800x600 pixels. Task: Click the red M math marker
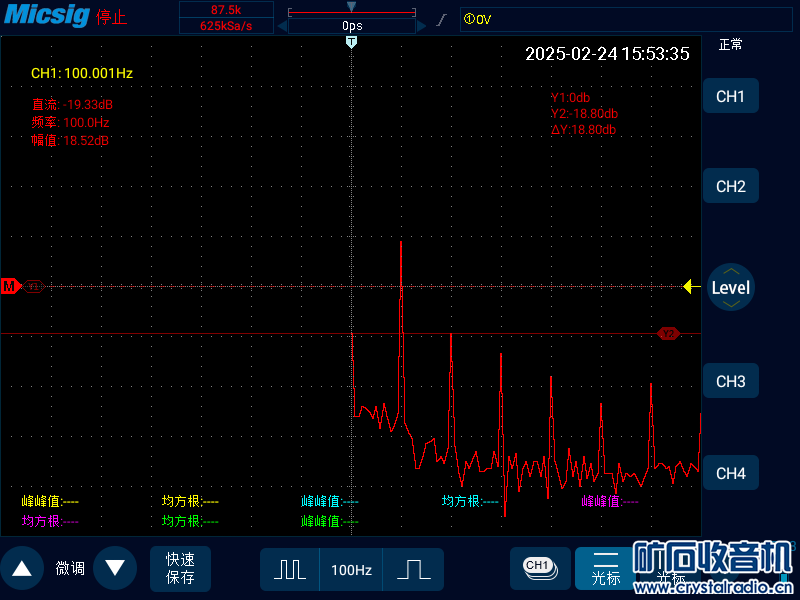click(x=11, y=286)
